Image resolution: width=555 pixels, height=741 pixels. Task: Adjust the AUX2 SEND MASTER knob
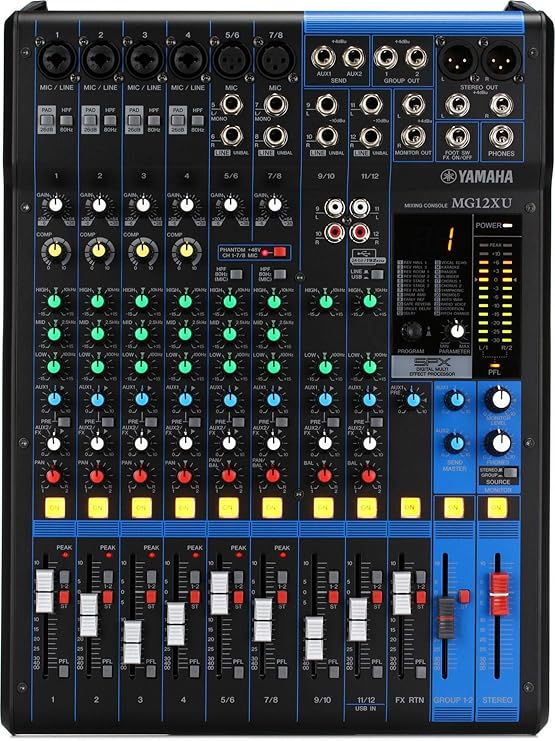point(457,443)
